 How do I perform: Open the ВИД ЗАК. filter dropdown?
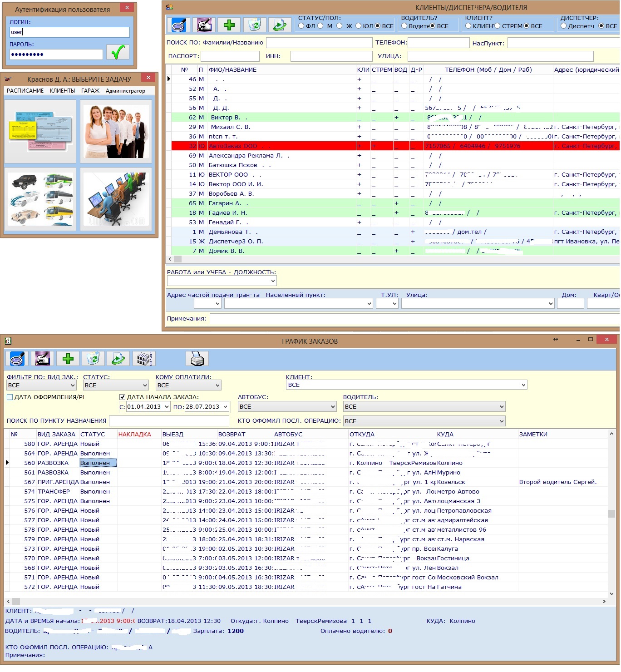pyautogui.click(x=41, y=385)
